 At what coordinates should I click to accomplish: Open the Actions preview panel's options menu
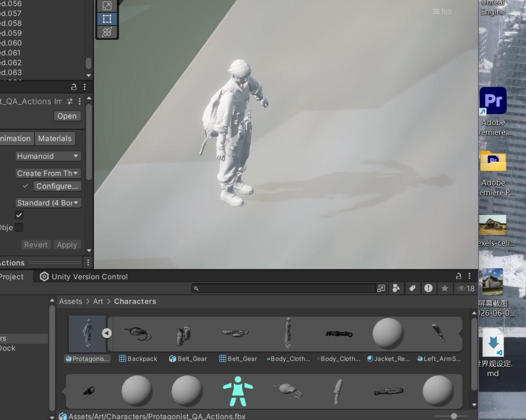coord(88,262)
